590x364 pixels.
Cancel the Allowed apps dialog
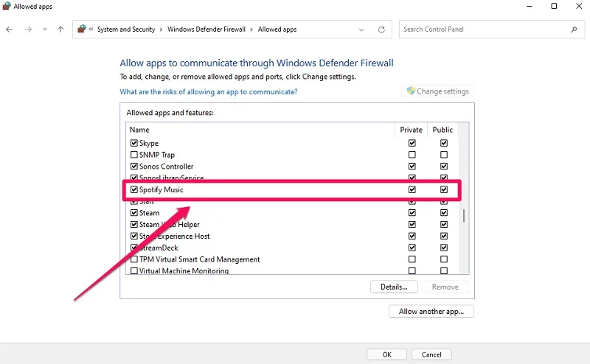click(431, 354)
